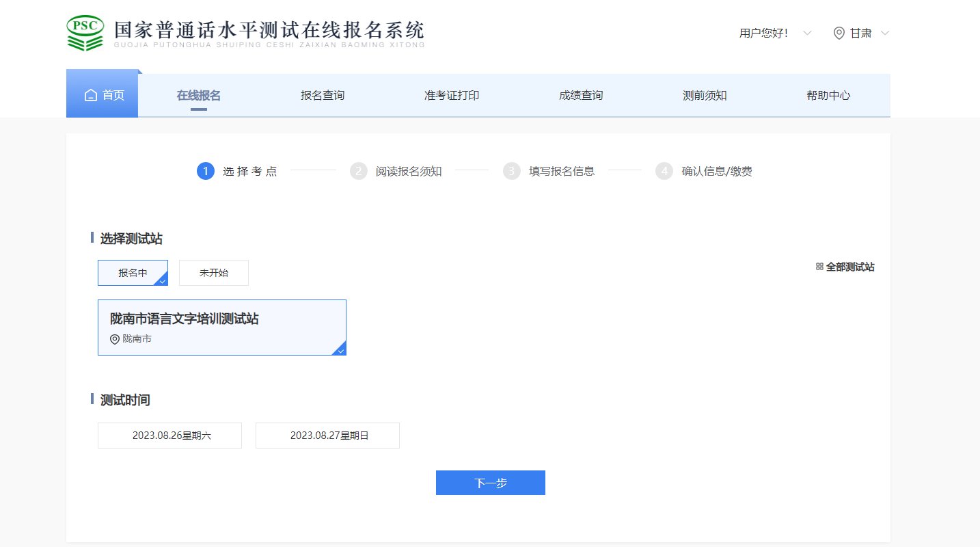980x547 pixels.
Task: Click step 4 circle 确认信息/缴费
Action: 664,171
